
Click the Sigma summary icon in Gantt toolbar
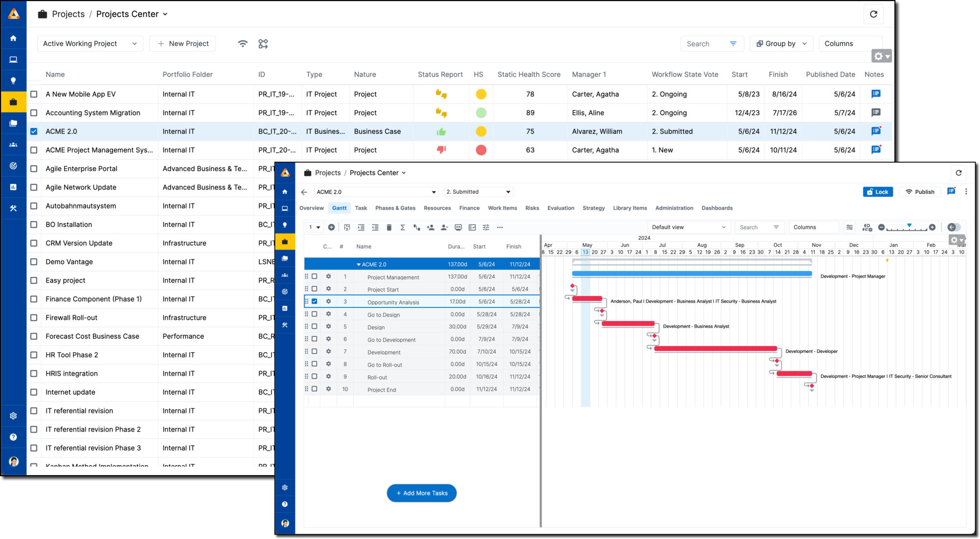(x=403, y=228)
